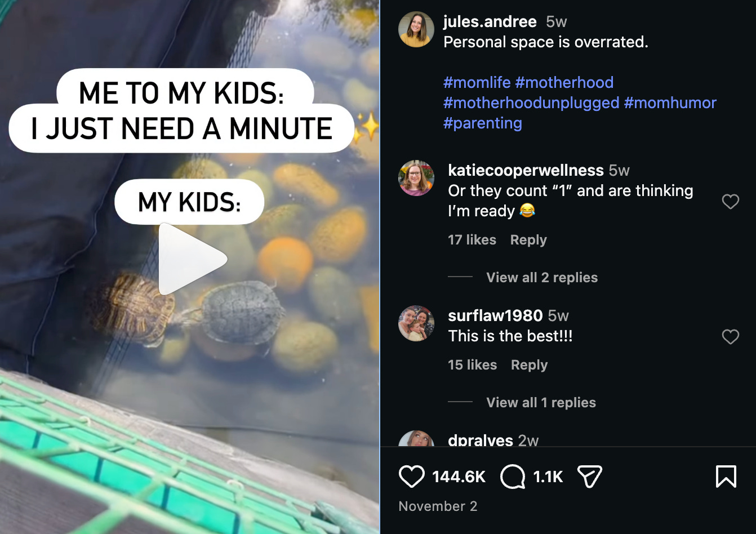Screen dimensions: 756x534
Task: Share the post with the paper plane icon
Action: coord(590,477)
